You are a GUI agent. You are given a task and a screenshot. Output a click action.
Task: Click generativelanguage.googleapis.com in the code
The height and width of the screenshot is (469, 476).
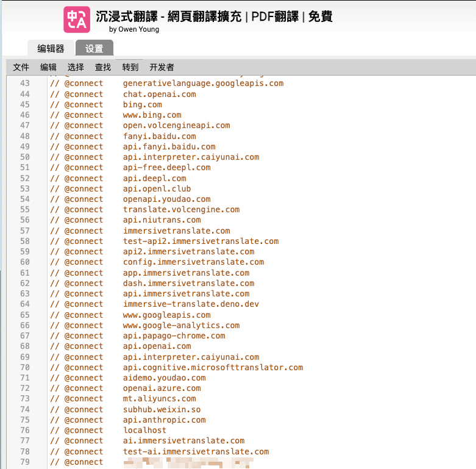(203, 84)
